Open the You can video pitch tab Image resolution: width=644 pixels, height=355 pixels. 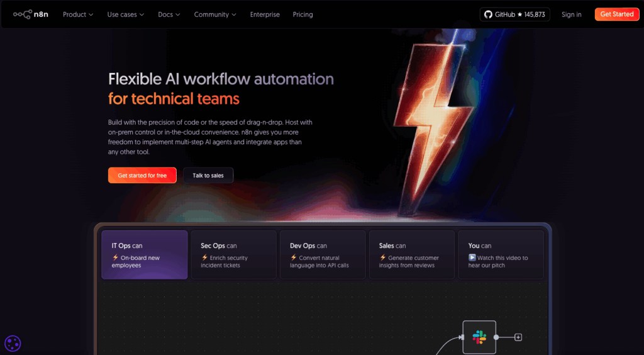(501, 254)
